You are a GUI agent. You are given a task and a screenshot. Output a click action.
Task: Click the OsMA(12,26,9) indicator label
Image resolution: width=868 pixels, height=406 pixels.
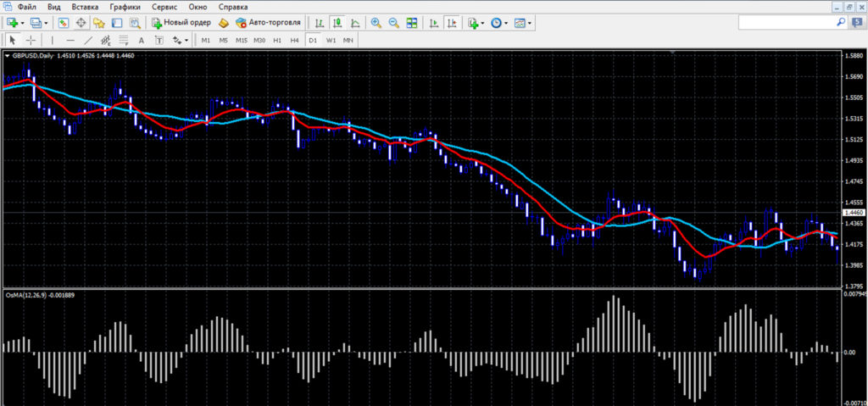pyautogui.click(x=40, y=295)
